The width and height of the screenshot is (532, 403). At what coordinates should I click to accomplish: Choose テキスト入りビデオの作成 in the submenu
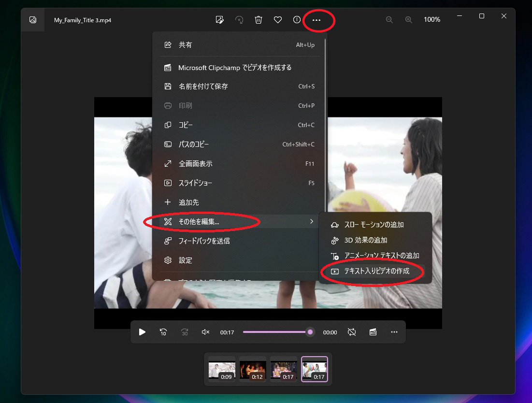pyautogui.click(x=377, y=272)
